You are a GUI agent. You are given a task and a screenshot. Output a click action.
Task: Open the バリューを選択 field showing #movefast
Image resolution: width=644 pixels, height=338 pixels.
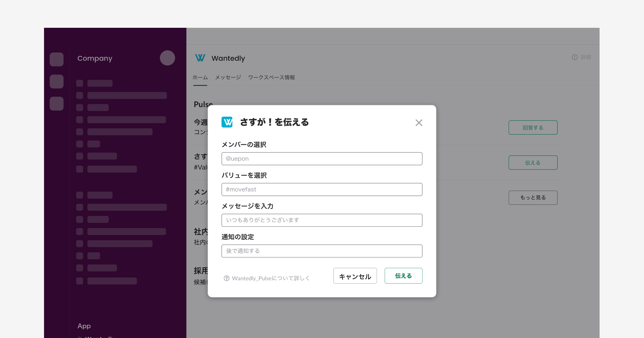(322, 189)
